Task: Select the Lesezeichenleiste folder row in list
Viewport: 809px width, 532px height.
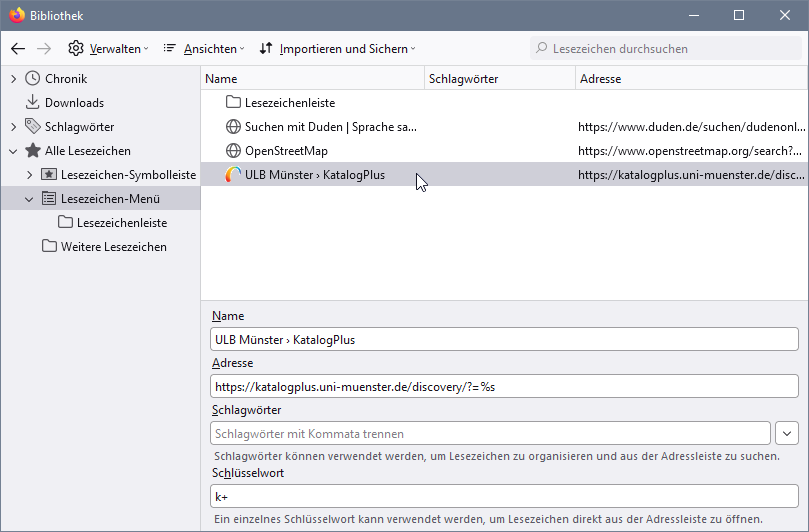Action: (504, 103)
